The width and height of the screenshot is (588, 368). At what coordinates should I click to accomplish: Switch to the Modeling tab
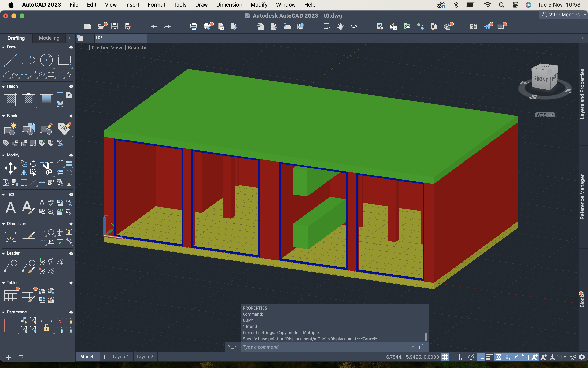[x=49, y=38]
